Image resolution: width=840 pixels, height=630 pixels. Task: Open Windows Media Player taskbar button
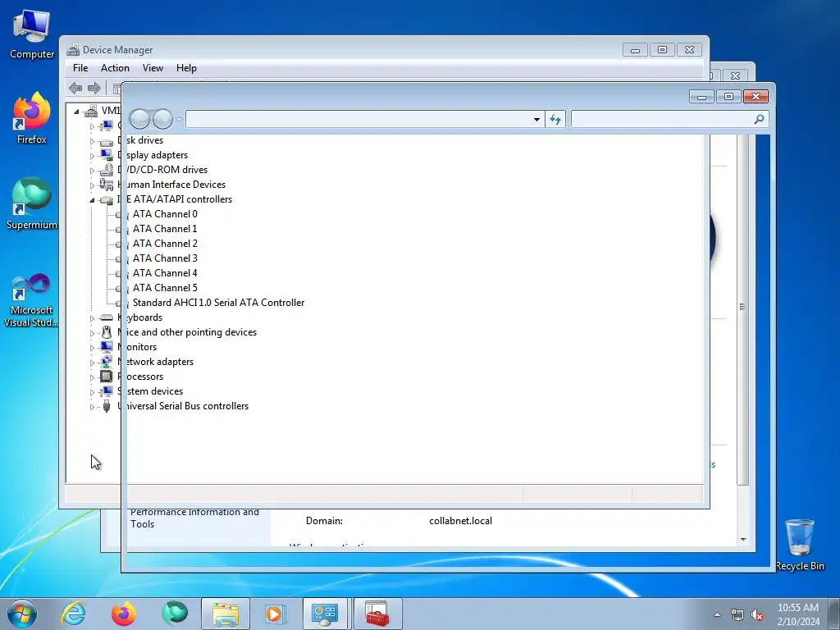275,614
